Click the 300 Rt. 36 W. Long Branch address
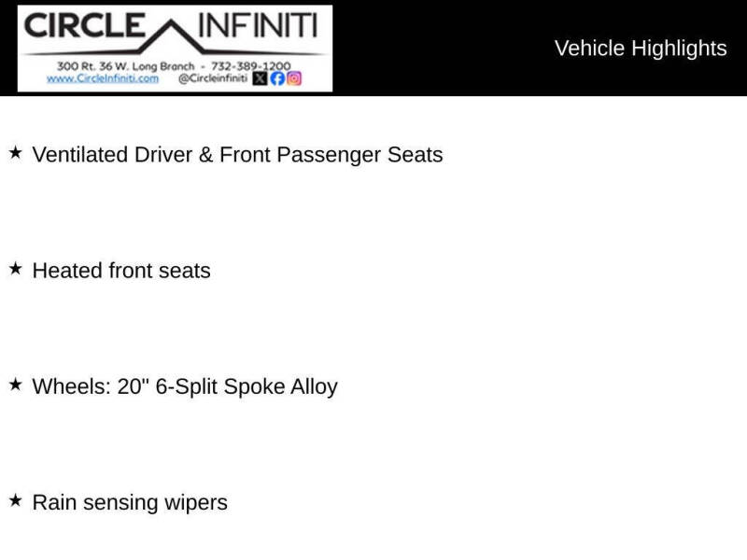This screenshot has height=560, width=747. (126, 65)
